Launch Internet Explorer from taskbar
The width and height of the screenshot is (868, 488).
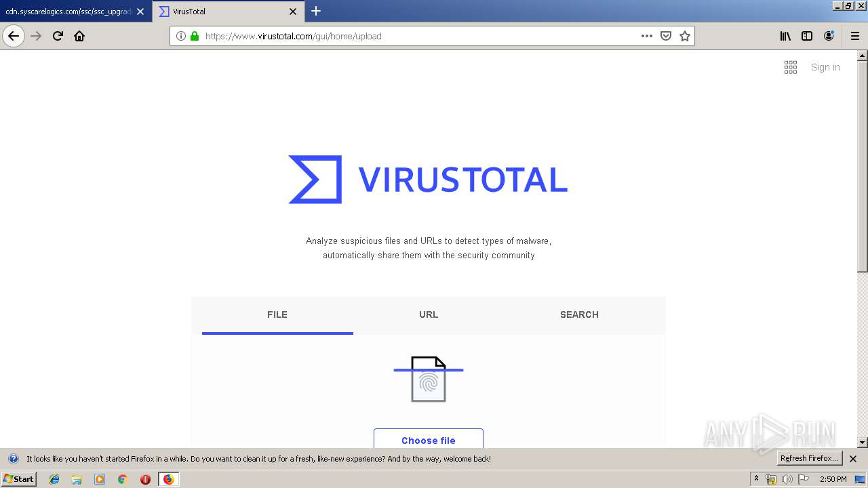coord(54,479)
